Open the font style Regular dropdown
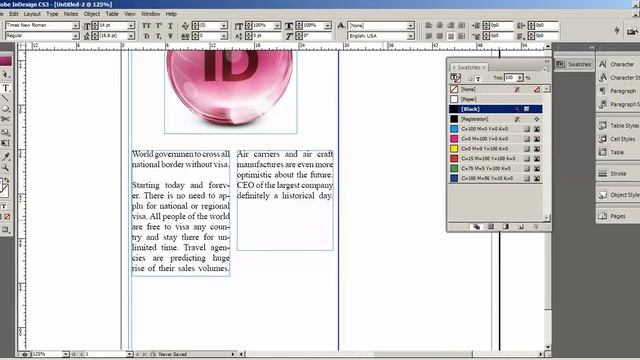The width and height of the screenshot is (640, 360). 76,36
